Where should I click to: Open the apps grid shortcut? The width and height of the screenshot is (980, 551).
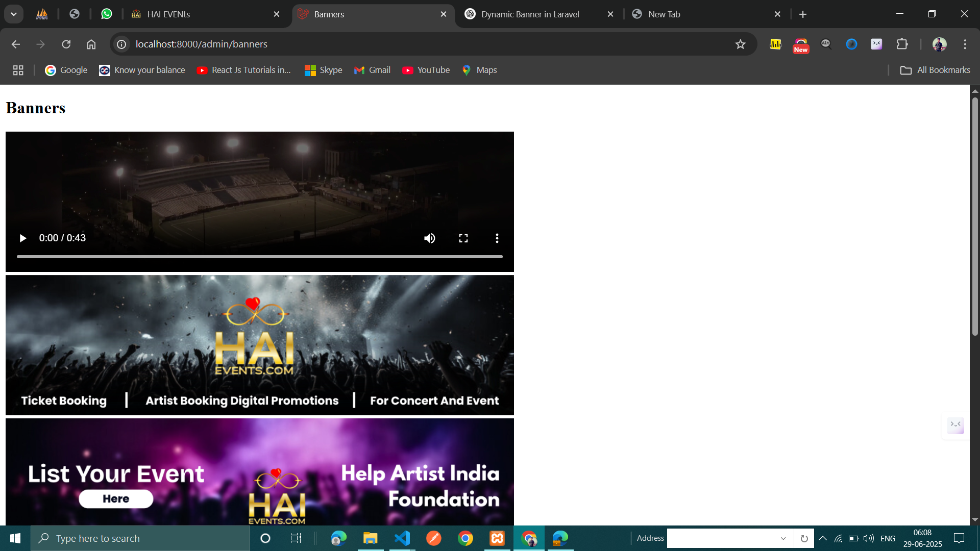point(18,70)
